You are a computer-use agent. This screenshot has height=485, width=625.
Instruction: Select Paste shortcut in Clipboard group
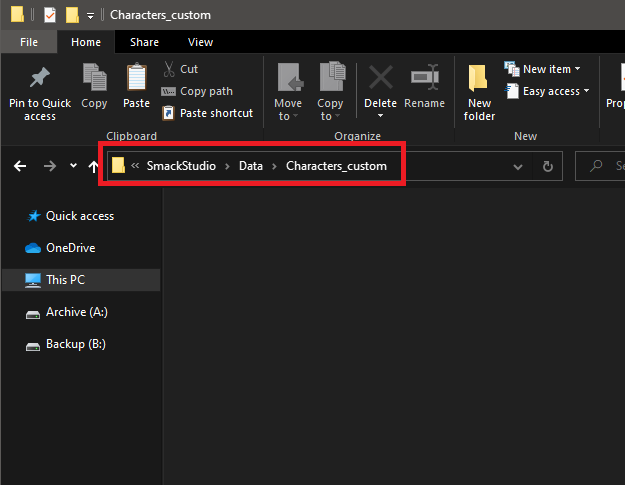pyautogui.click(x=207, y=113)
